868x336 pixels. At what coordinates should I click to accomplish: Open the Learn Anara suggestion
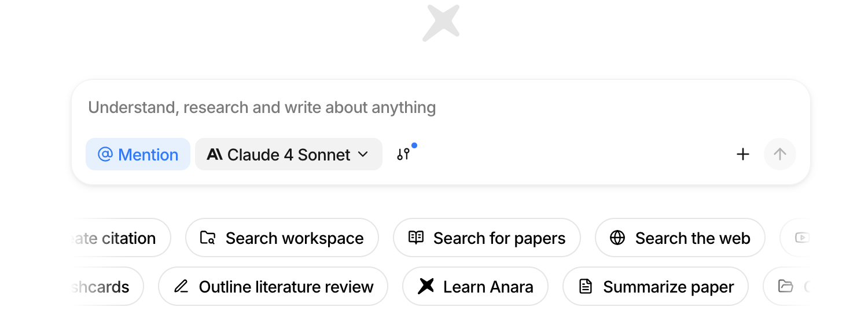tap(475, 286)
